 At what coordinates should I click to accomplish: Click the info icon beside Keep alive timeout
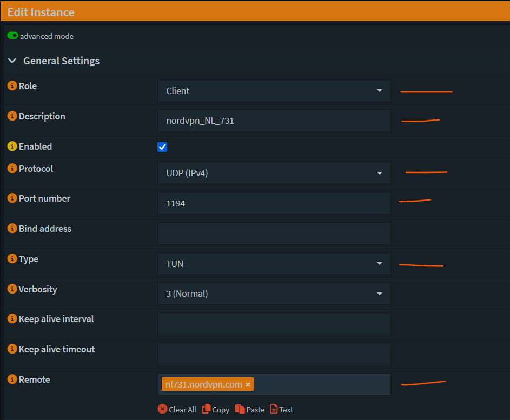(12, 349)
